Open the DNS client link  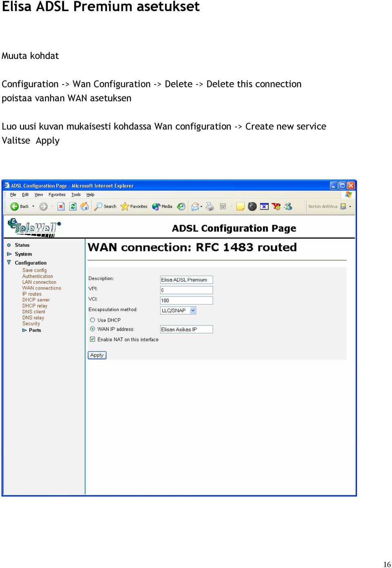click(34, 312)
